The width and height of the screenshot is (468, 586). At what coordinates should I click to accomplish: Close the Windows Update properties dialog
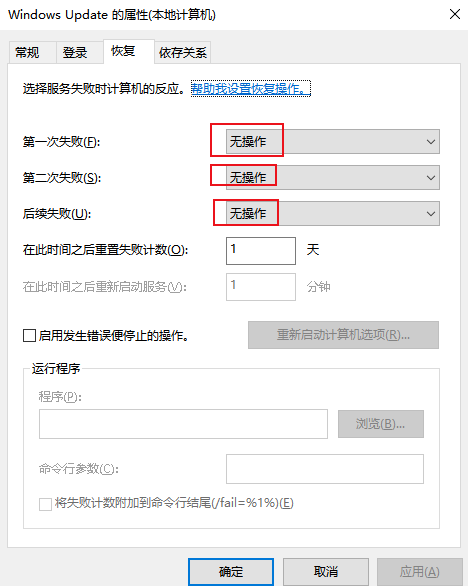click(x=455, y=15)
